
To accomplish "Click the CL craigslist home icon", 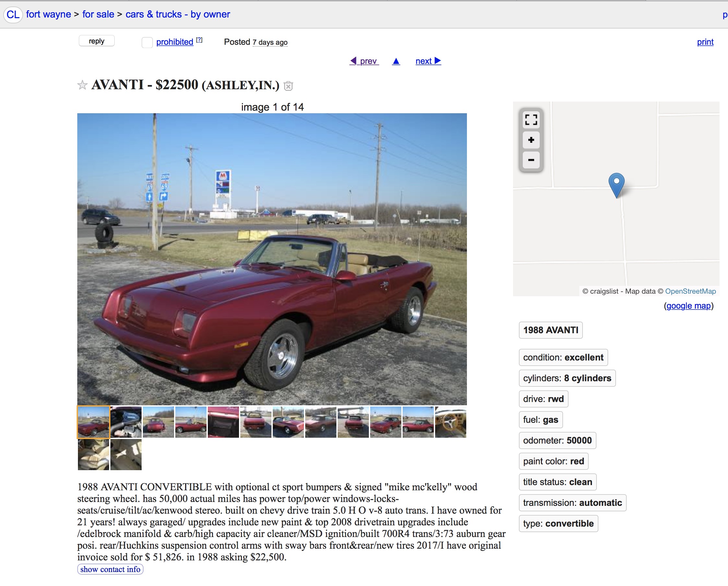I will tap(13, 15).
